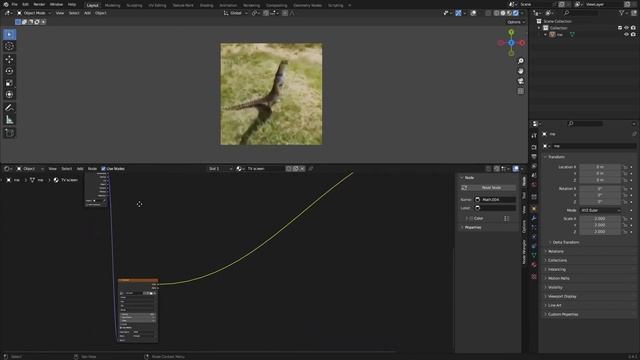Toggle Collection exclude checkbox in outliner

pos(620,28)
